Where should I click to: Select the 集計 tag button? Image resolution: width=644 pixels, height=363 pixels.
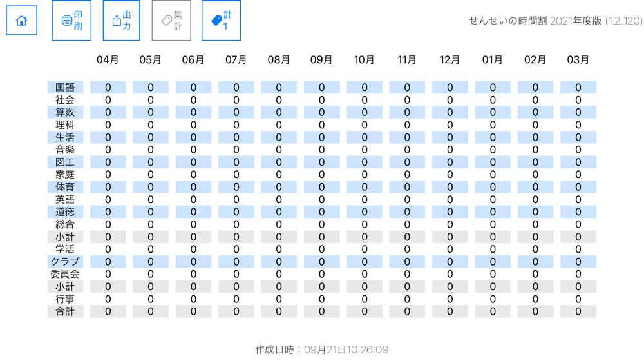171,21
